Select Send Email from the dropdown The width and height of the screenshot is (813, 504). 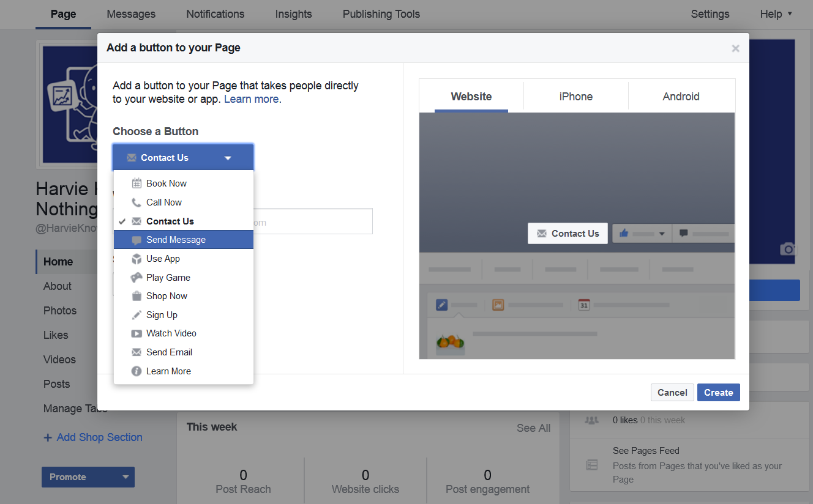pos(169,352)
